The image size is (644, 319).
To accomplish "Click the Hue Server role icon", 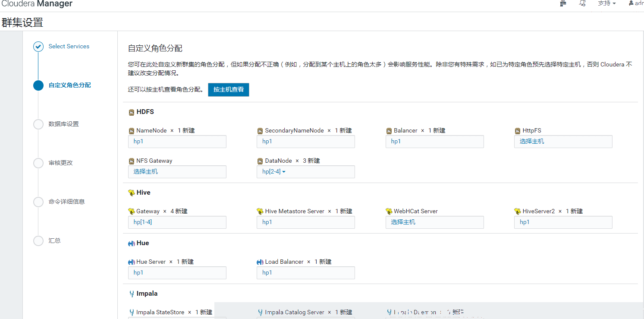I will click(132, 262).
